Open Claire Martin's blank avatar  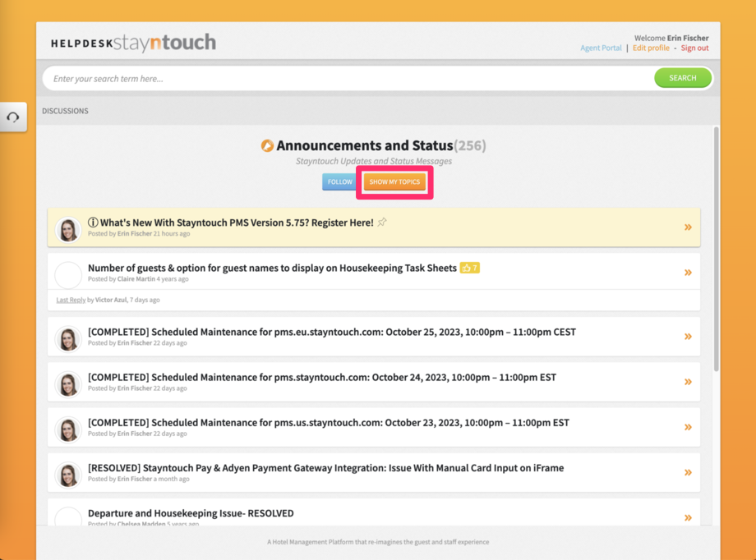(68, 275)
